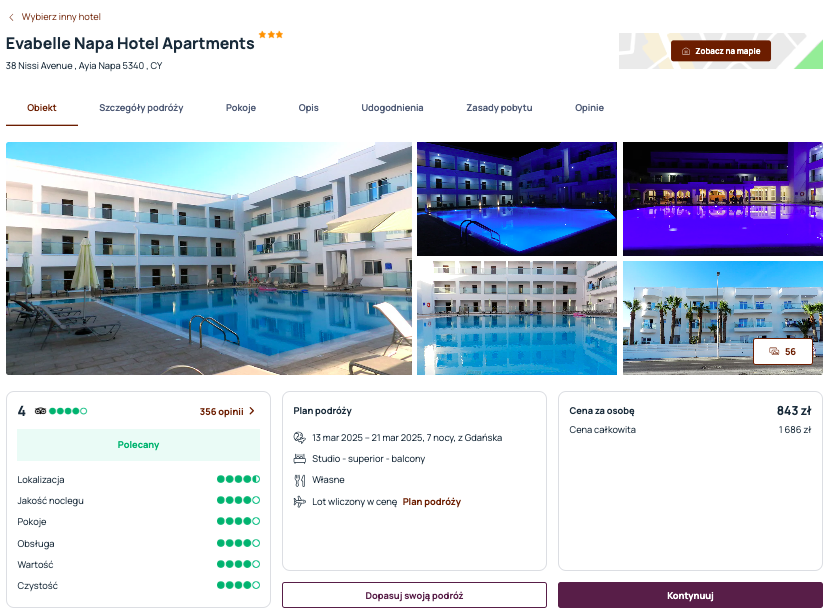Click the Obsługa rating bubbles
Image resolution: width=835 pixels, height=615 pixels.
coord(238,543)
